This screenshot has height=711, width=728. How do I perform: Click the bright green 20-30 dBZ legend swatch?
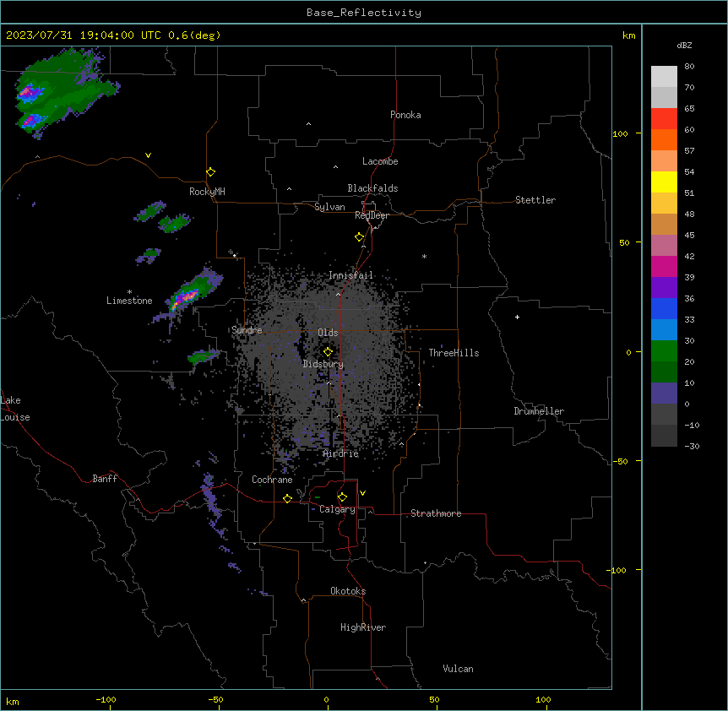pos(664,351)
